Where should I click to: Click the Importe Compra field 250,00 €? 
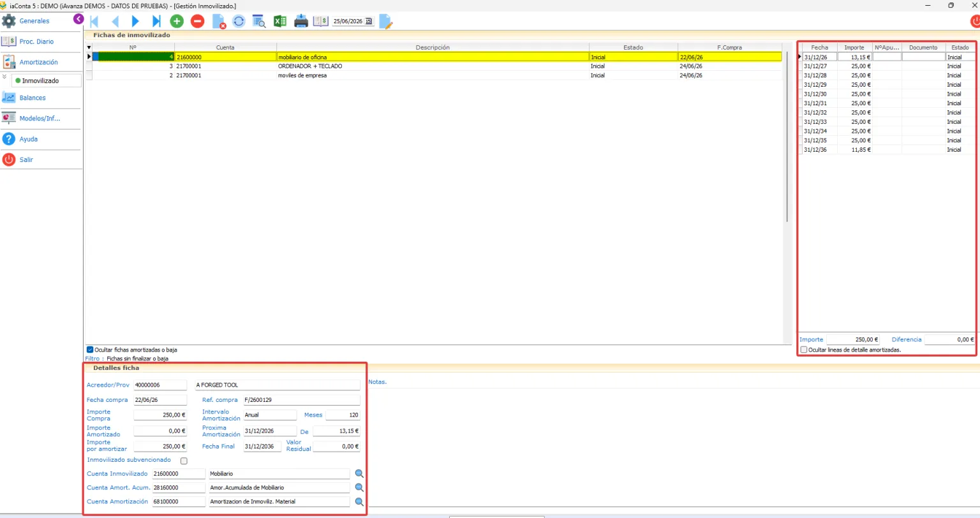(x=160, y=415)
